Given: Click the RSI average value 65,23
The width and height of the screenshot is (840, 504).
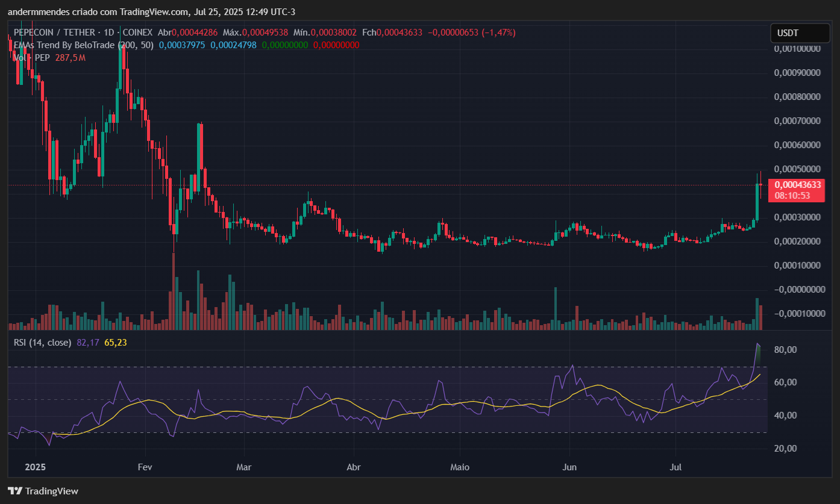Looking at the screenshot, I should [116, 343].
